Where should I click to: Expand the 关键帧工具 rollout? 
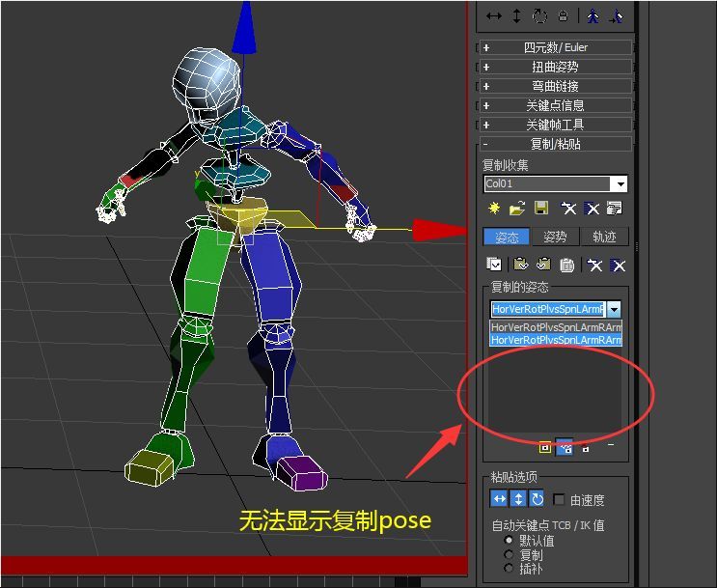click(555, 125)
